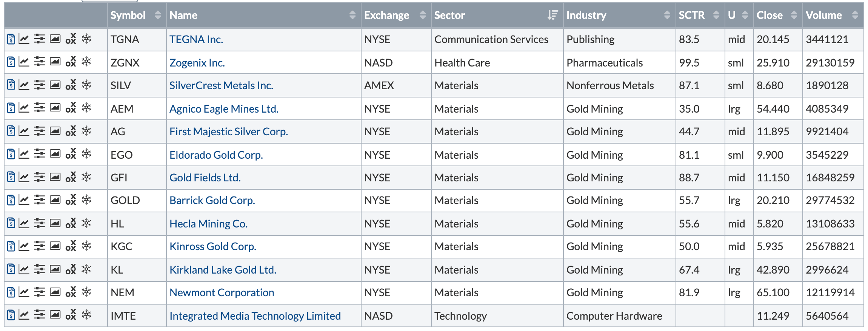Sort the table by SCTR arrows
The height and width of the screenshot is (331, 868).
[x=716, y=15]
